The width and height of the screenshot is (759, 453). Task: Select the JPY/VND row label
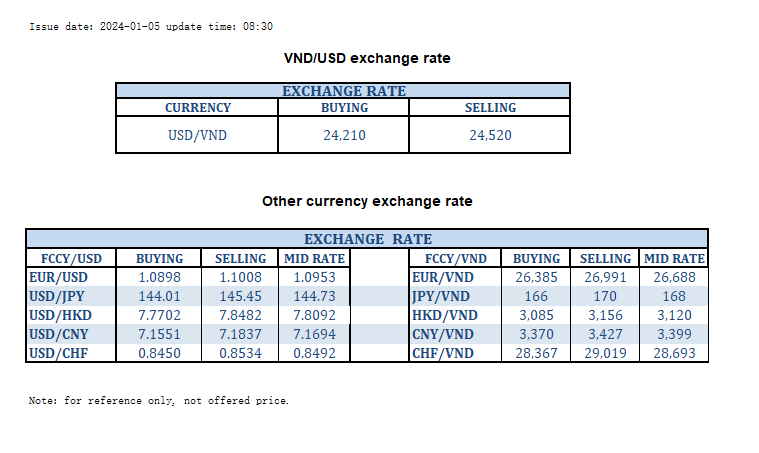pyautogui.click(x=442, y=296)
